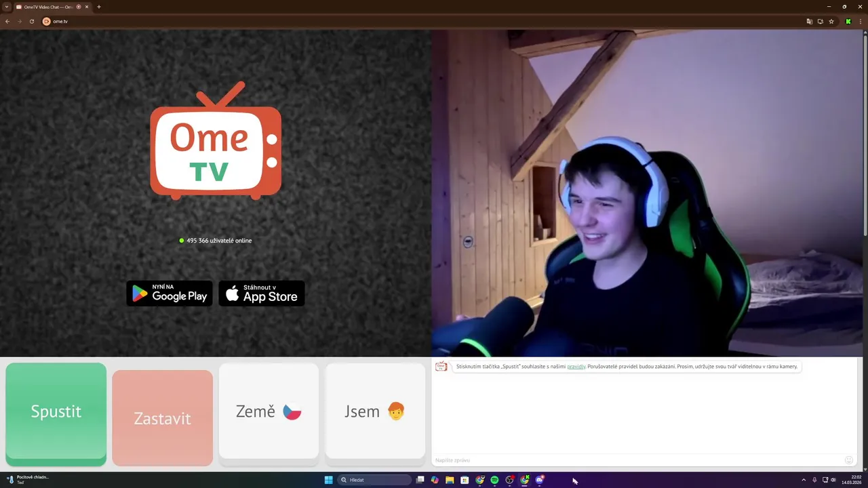Open the Windows Start menu
This screenshot has height=488, width=868.
coord(329,480)
